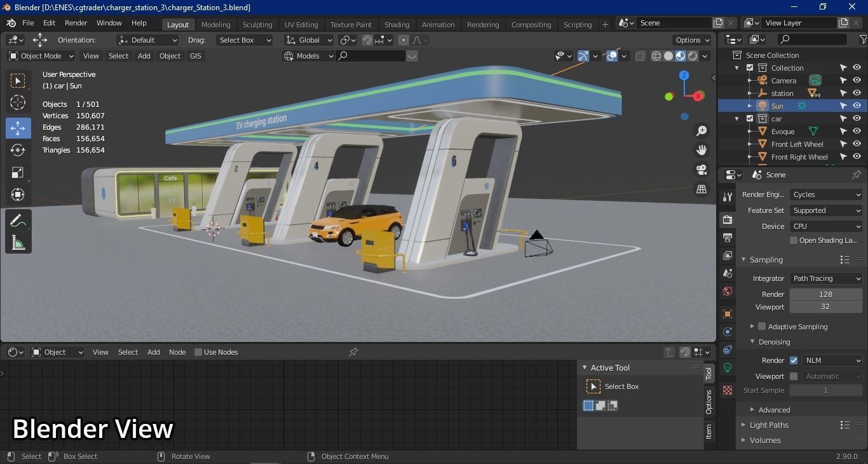Open the NLM denoiser dropdown
Viewport: 868px width, 464px height.
point(832,360)
